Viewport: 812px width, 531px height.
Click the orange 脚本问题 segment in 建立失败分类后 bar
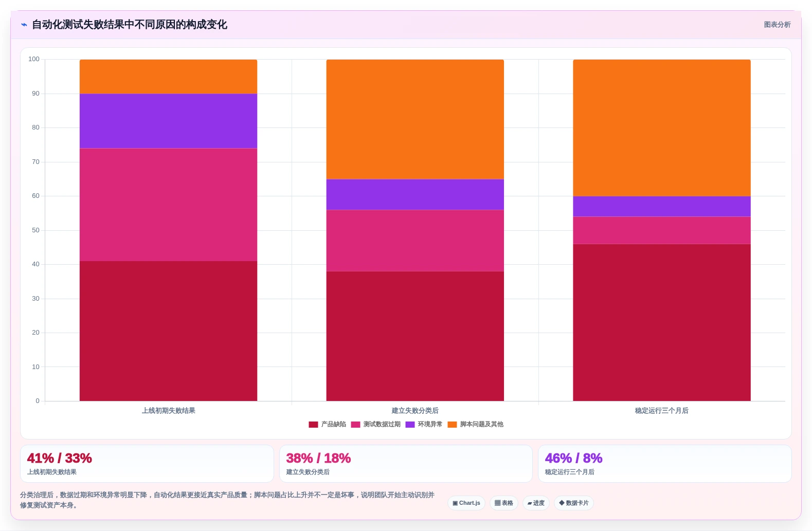[415, 119]
